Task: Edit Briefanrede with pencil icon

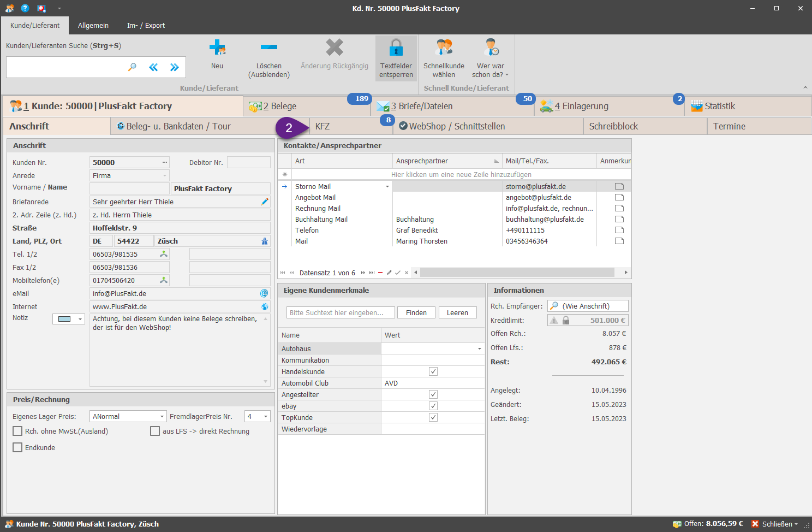Action: [265, 202]
